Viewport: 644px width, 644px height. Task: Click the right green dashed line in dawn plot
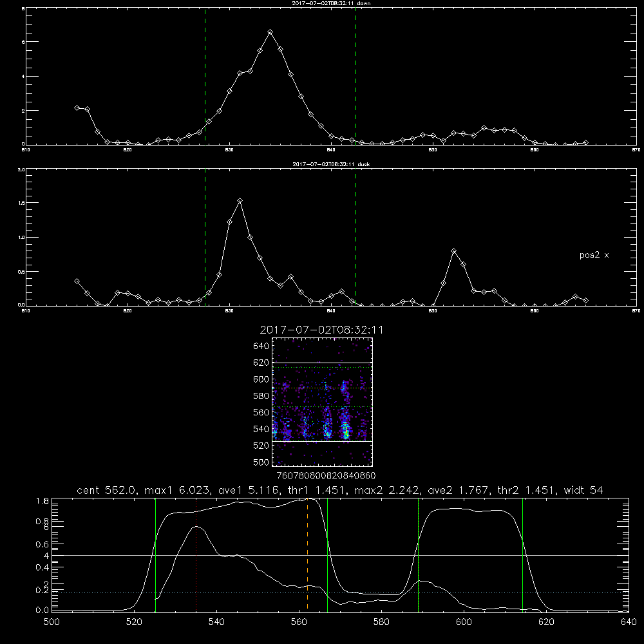tap(355, 76)
